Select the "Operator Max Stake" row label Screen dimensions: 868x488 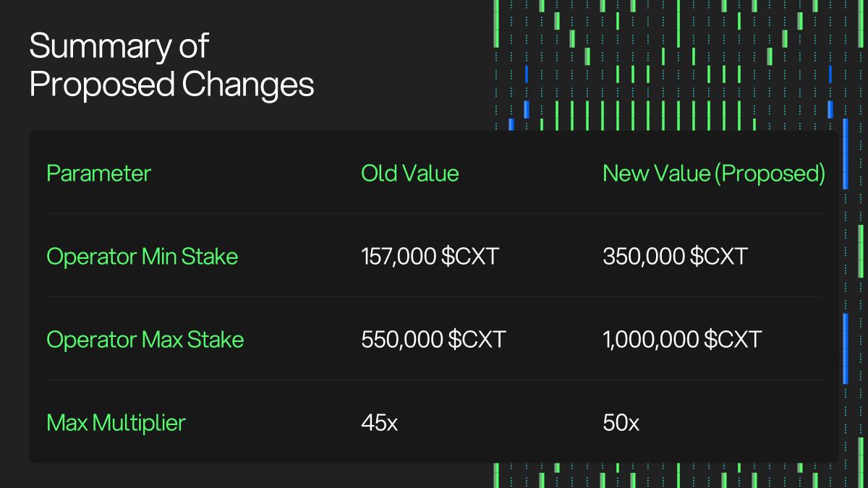click(x=145, y=340)
